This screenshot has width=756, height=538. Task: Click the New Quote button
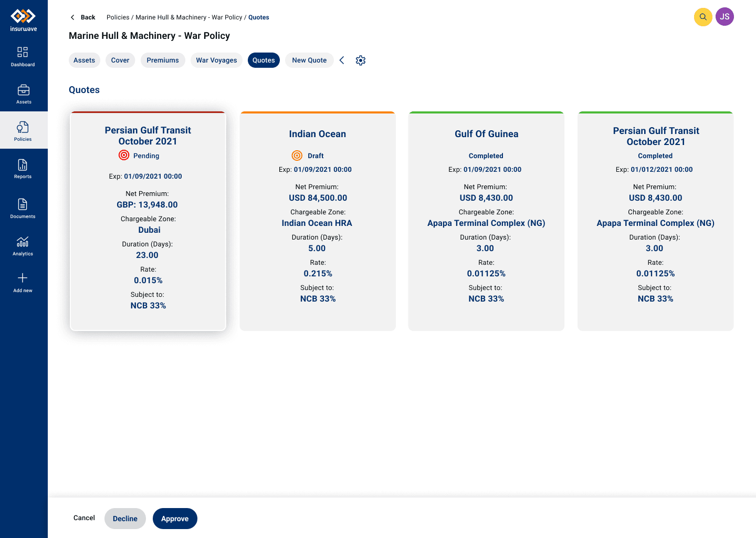click(x=309, y=60)
